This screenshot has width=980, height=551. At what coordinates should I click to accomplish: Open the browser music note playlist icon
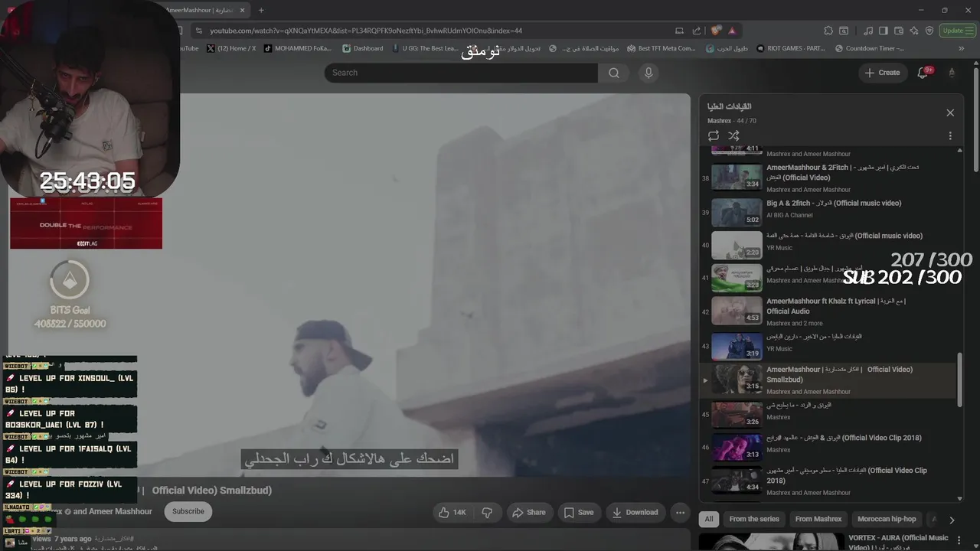[868, 31]
